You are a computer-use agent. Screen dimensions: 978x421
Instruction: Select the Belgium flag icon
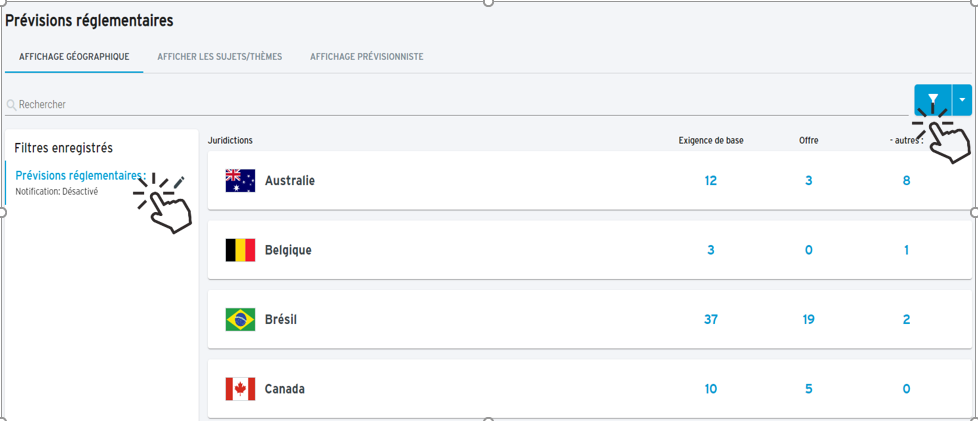point(240,250)
